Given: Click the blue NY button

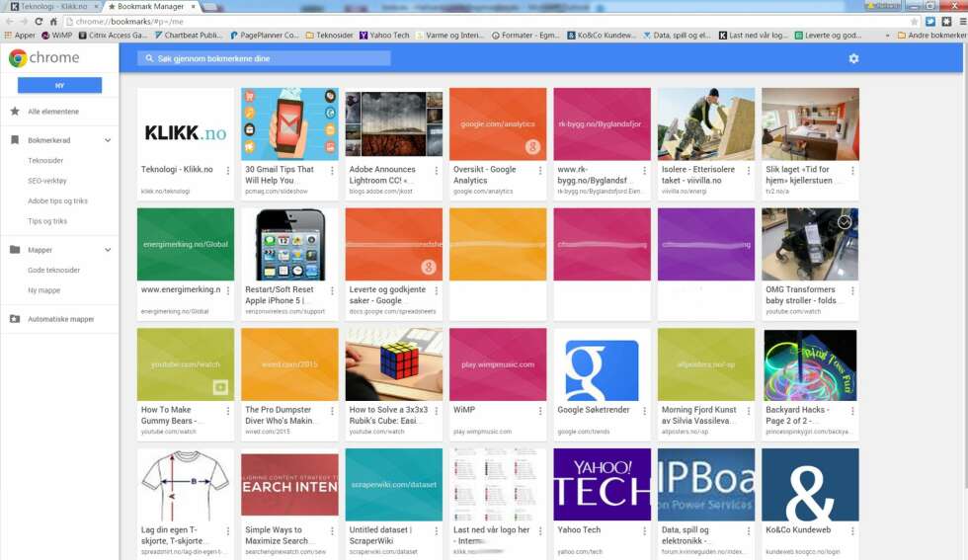Looking at the screenshot, I should pyautogui.click(x=59, y=85).
